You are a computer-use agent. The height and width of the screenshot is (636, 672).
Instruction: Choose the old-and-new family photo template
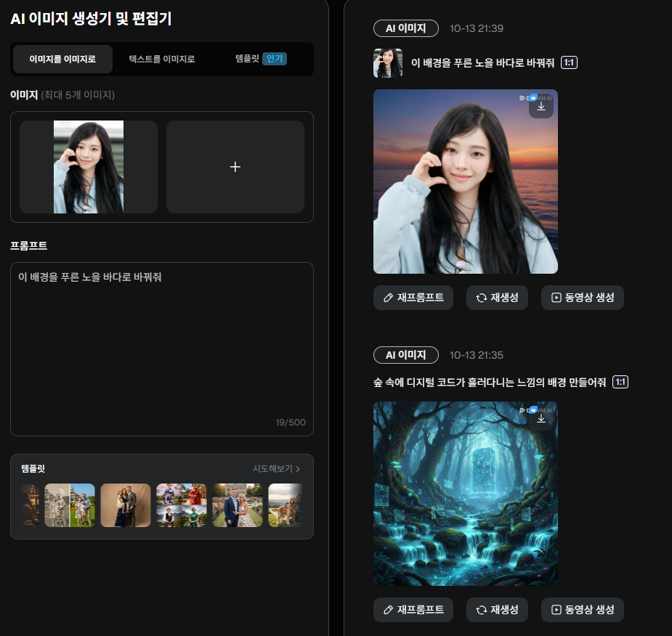click(x=70, y=505)
